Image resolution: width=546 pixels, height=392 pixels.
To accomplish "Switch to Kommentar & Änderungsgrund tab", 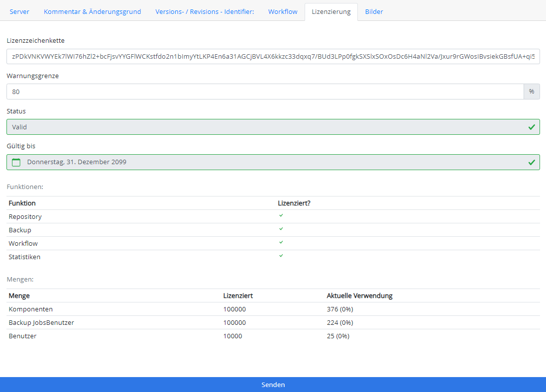I will [92, 11].
